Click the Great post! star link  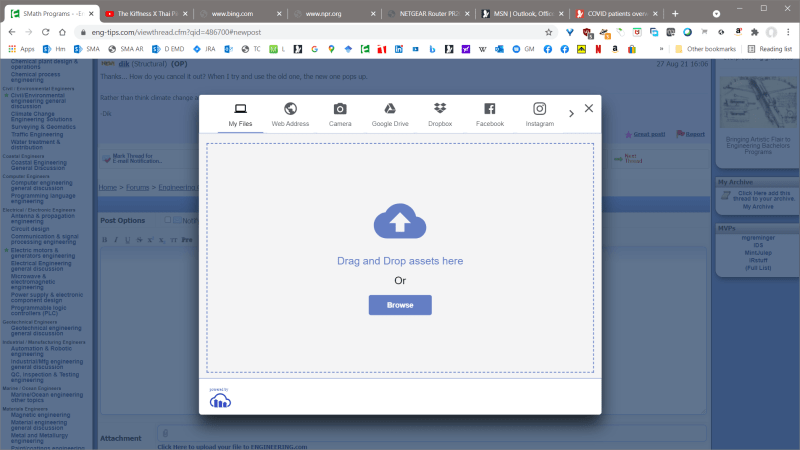645,134
